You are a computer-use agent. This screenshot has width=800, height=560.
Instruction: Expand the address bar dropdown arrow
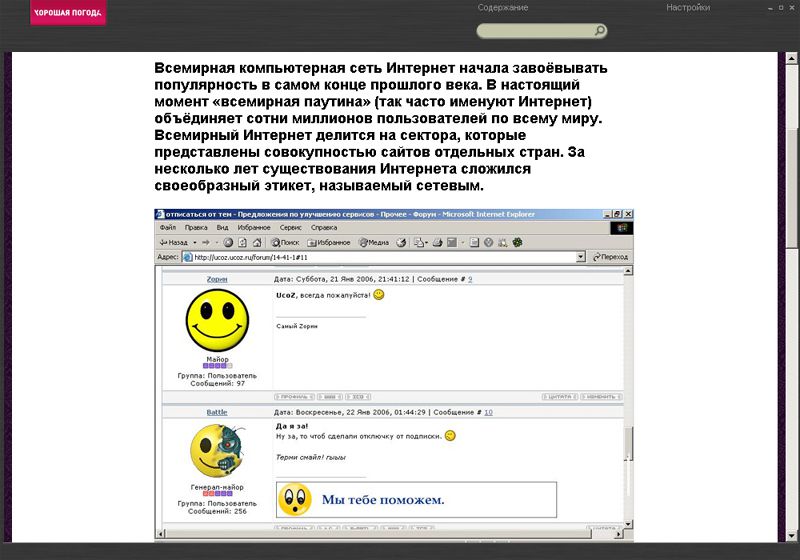point(580,257)
